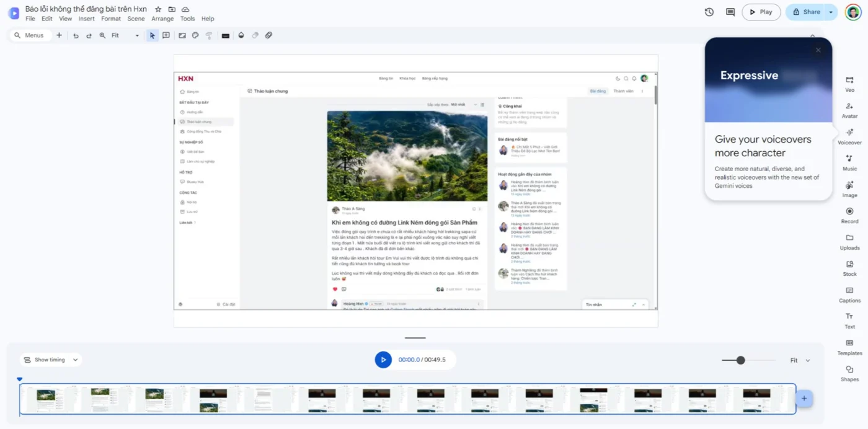Open the Veo video generation panel
Viewport: 868px width, 429px height.
pos(849,84)
